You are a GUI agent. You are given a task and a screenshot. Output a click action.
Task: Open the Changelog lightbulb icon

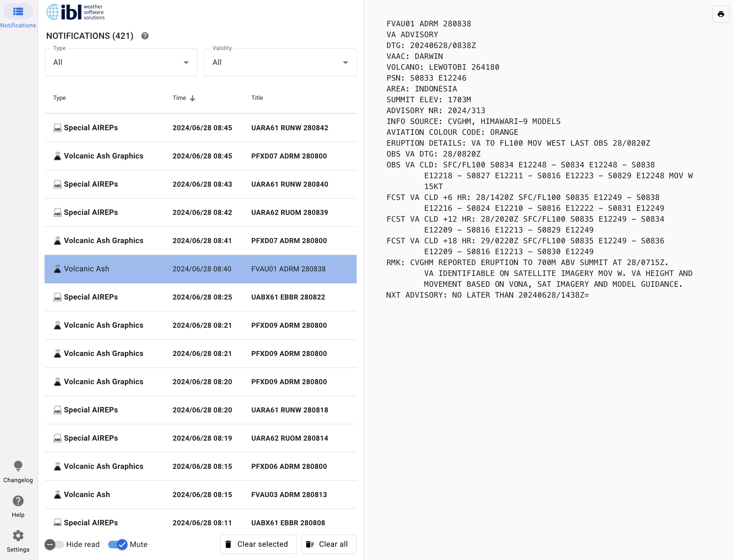point(18,466)
